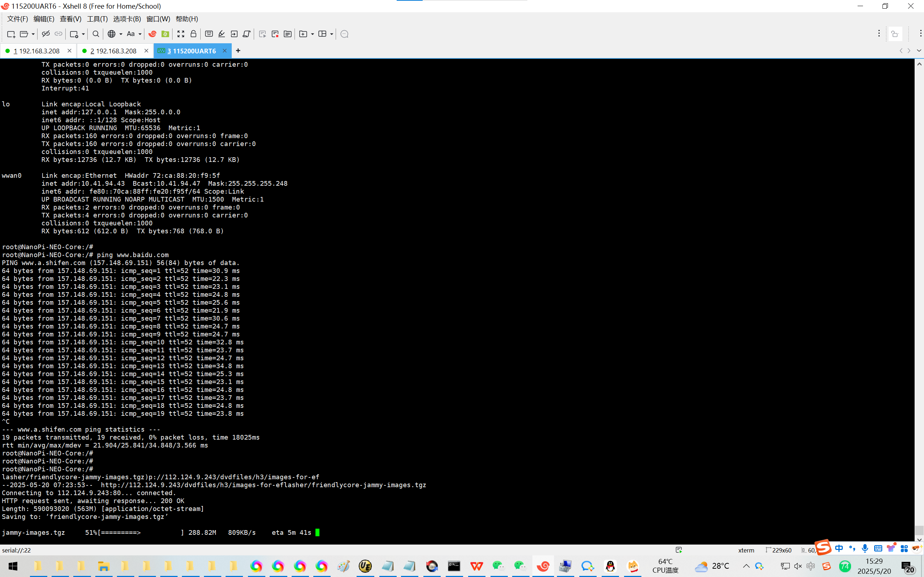This screenshot has height=577, width=924.
Task: Open the Find magnifier tool
Action: click(96, 34)
